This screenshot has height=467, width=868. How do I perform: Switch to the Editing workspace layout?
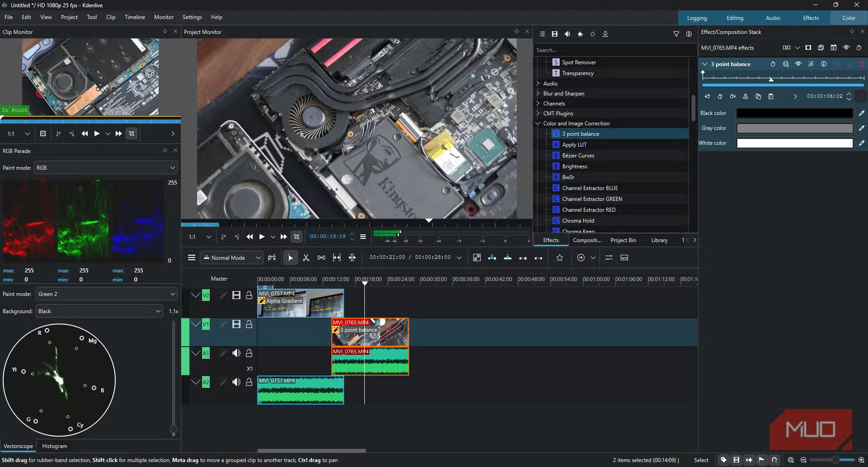pyautogui.click(x=735, y=18)
